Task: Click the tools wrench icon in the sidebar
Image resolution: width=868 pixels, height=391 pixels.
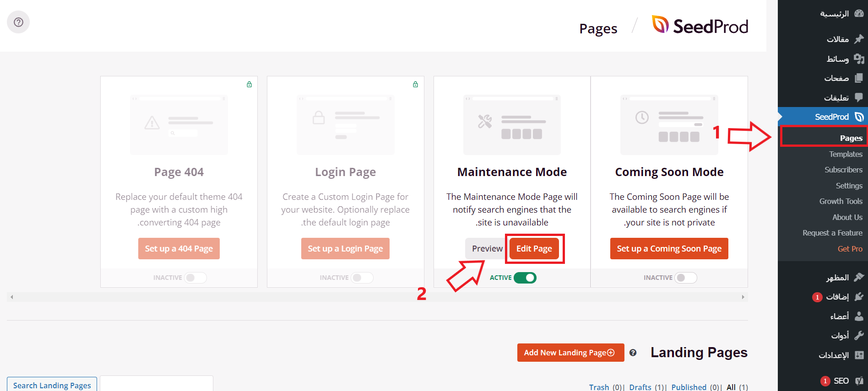Action: tap(859, 335)
